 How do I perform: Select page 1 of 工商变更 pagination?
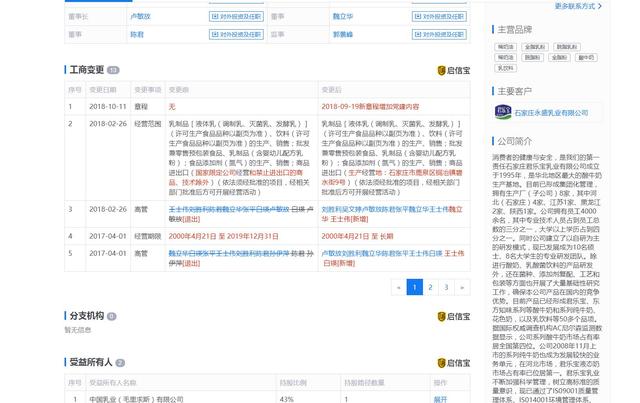click(x=414, y=287)
